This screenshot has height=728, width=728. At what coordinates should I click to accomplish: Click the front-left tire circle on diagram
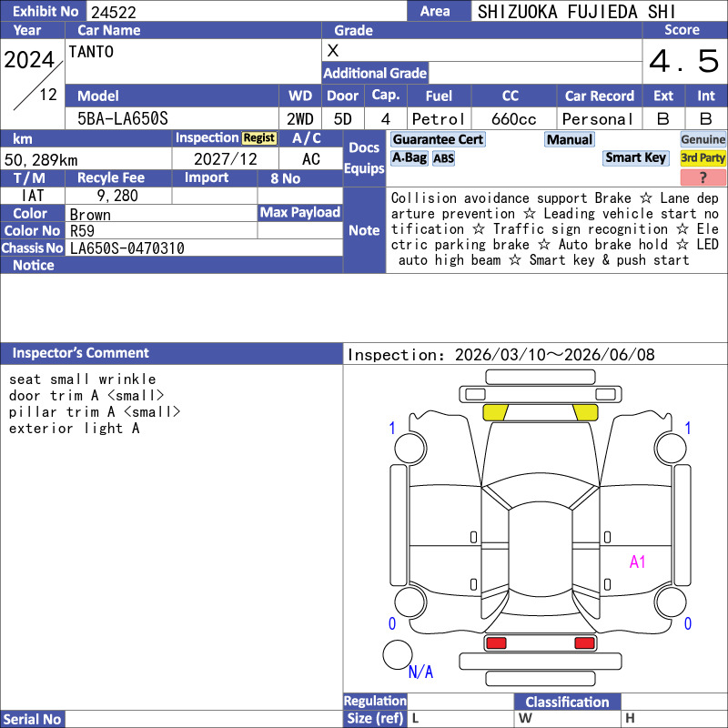[410, 448]
